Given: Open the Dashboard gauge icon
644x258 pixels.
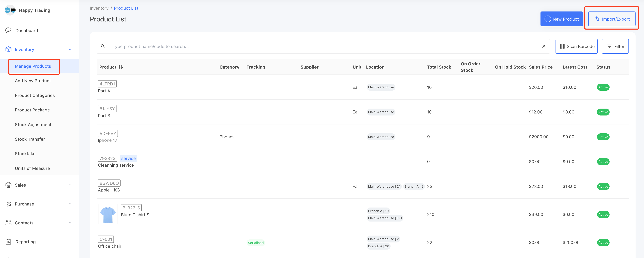Looking at the screenshot, I should [x=8, y=31].
